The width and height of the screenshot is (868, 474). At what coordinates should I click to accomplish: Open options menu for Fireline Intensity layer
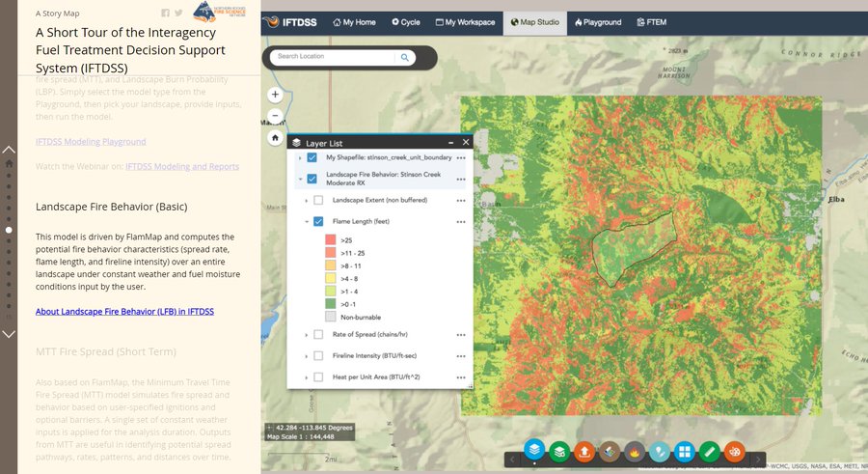(461, 356)
